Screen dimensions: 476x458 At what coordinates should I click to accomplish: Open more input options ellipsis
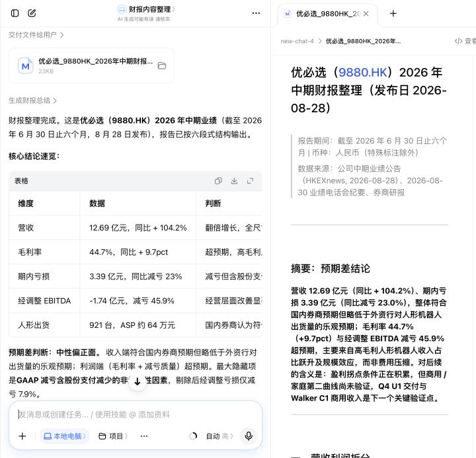tap(144, 436)
